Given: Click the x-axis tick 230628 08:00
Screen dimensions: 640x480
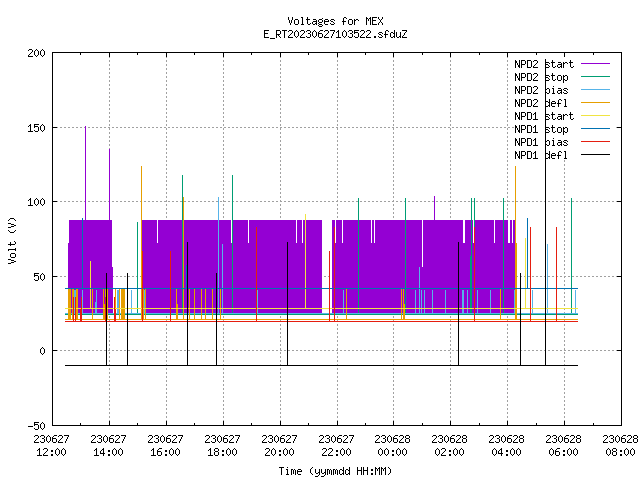Looking at the screenshot, I should tap(620, 446).
